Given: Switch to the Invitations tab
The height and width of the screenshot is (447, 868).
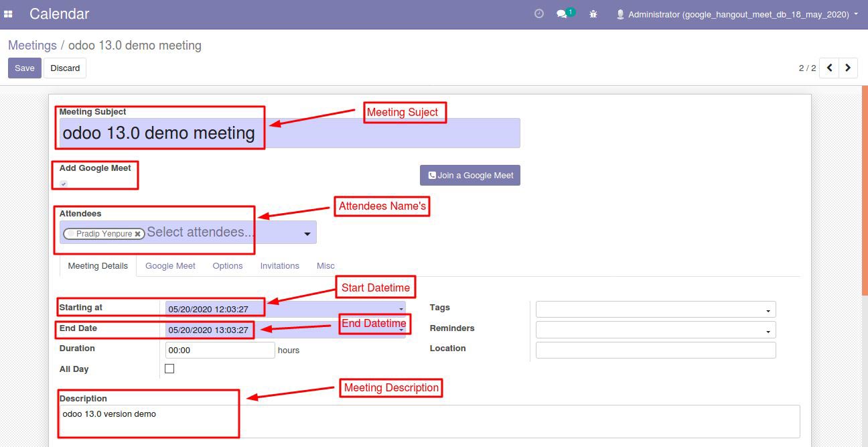Looking at the screenshot, I should point(280,265).
